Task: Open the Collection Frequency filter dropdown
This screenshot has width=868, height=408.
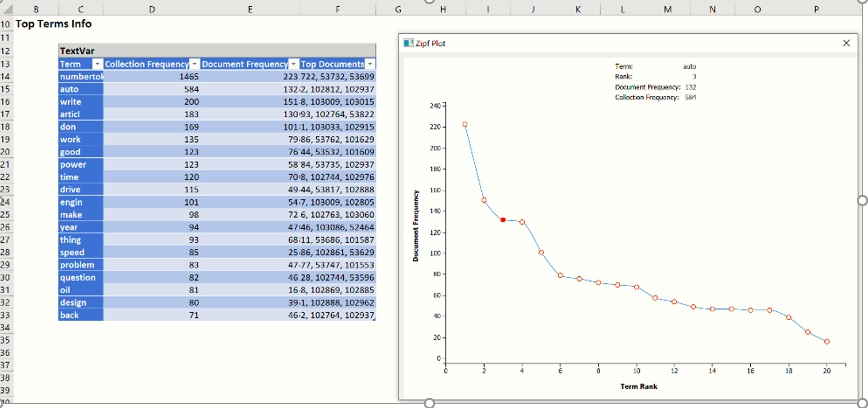Action: click(194, 64)
